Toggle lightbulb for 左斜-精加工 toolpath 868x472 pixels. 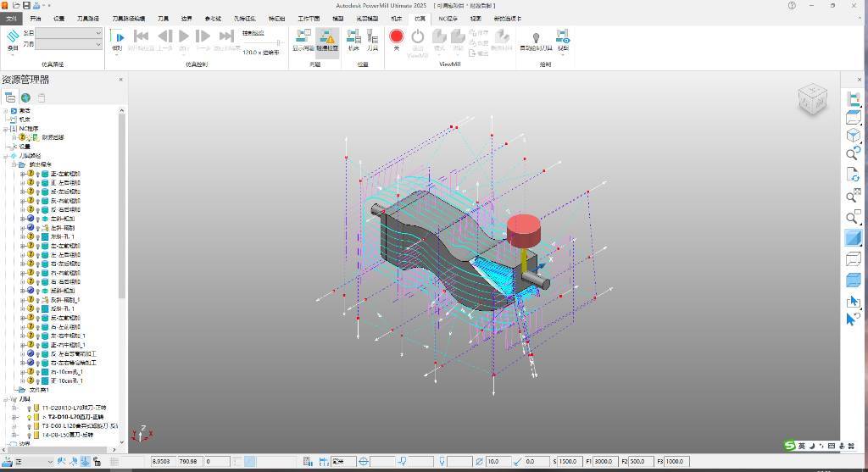tap(37, 219)
